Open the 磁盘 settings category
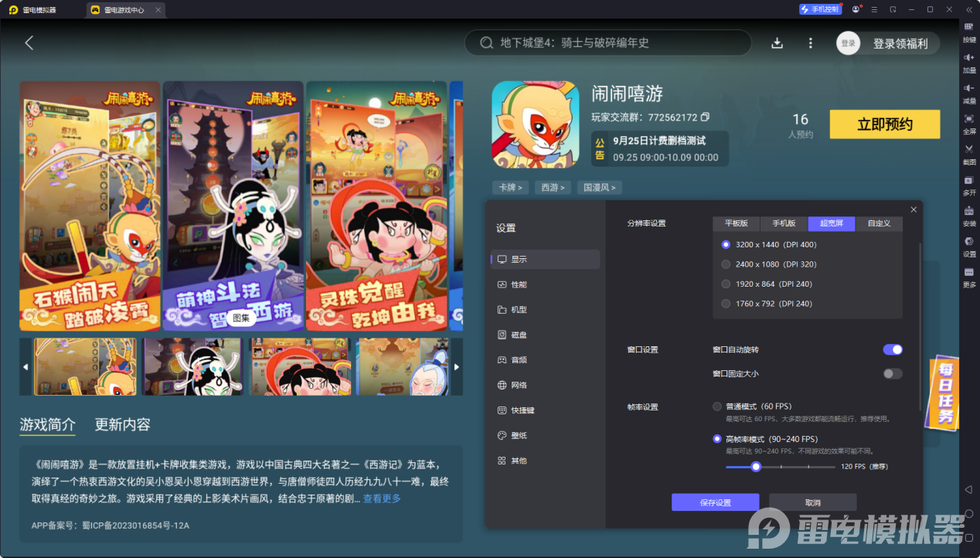The height and width of the screenshot is (558, 980). pos(546,335)
